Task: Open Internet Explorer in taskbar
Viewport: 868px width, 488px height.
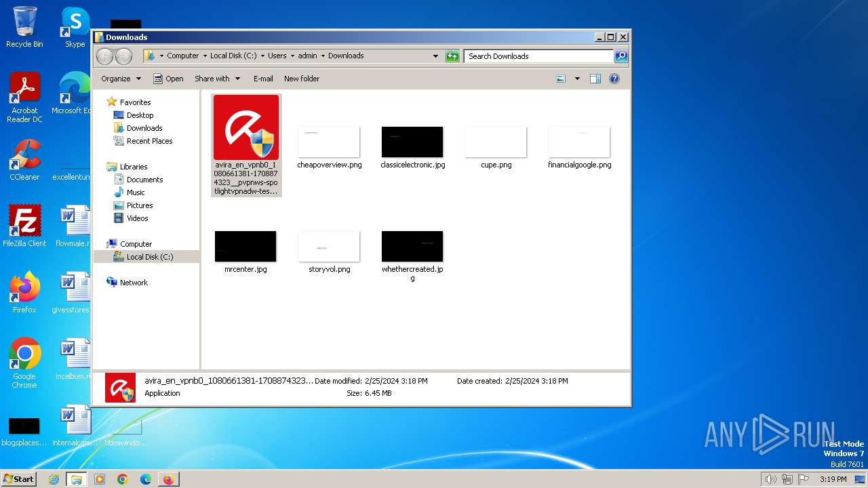Action: [54, 479]
